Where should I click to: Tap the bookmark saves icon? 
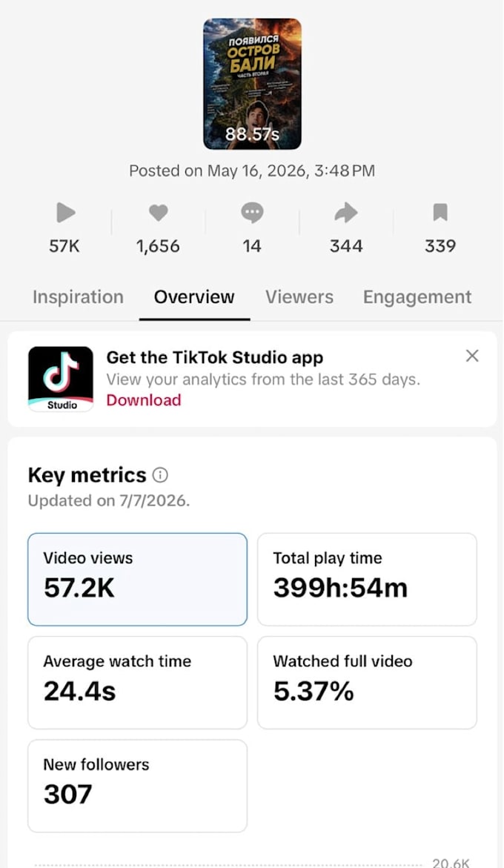(x=440, y=213)
